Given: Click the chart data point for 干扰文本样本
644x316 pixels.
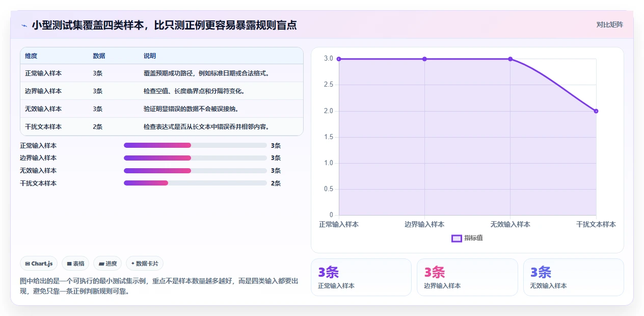Looking at the screenshot, I should tap(596, 111).
